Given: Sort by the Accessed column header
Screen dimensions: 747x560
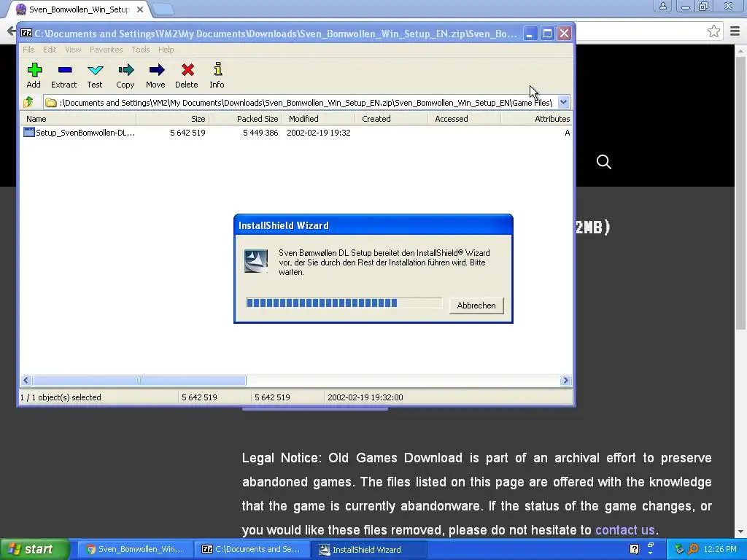Looking at the screenshot, I should click(465, 119).
